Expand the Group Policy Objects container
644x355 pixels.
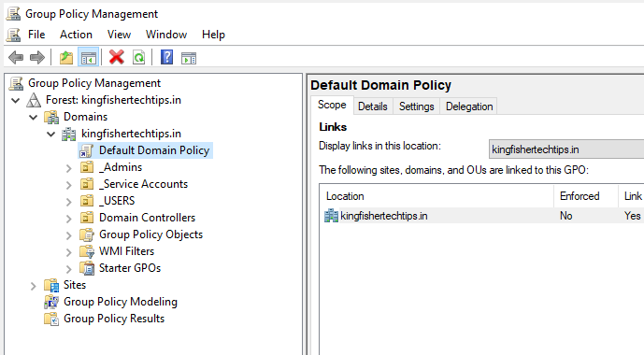69,235
